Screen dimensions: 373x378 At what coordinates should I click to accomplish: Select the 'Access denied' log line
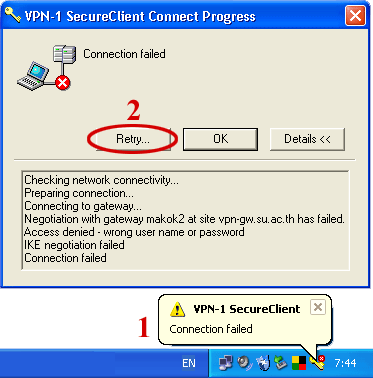click(134, 232)
